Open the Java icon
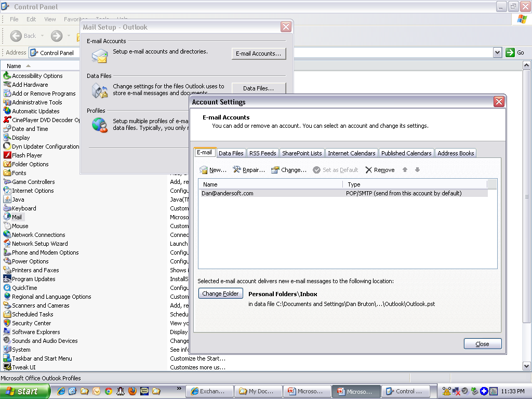Viewport: 532px width, 399px height. [7, 199]
